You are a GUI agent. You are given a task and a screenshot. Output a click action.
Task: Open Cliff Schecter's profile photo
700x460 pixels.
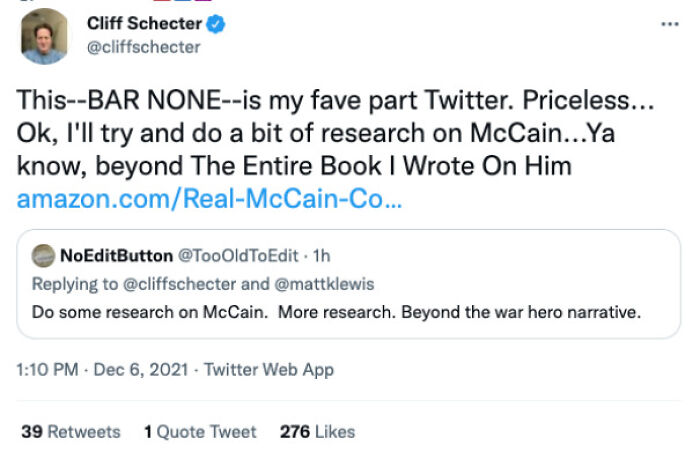click(46, 36)
